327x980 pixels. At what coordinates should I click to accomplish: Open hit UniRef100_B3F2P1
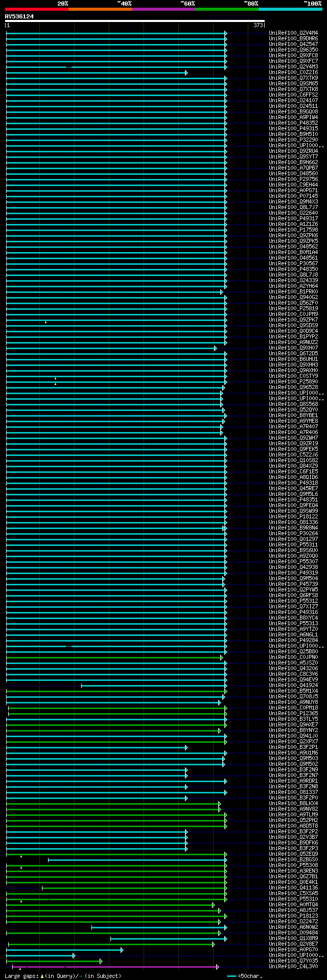pos(294,747)
